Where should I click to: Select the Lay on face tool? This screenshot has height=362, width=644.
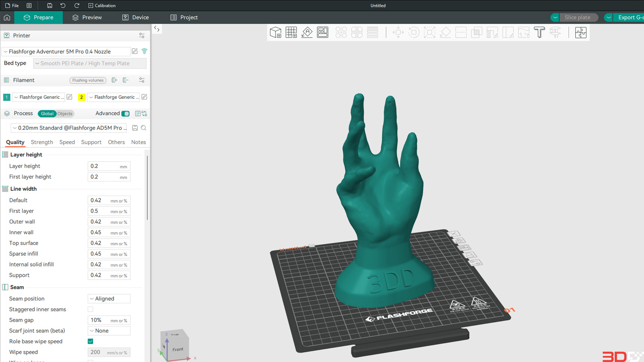445,33
